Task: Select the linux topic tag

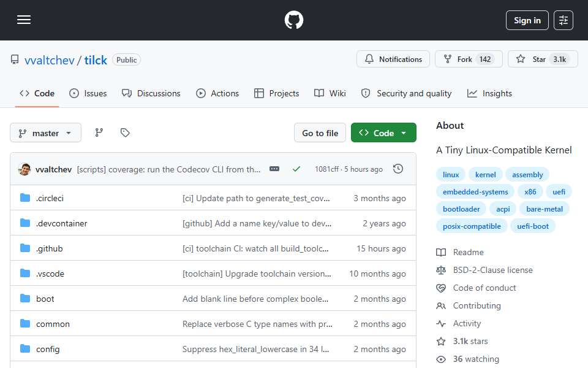Action: [x=450, y=175]
